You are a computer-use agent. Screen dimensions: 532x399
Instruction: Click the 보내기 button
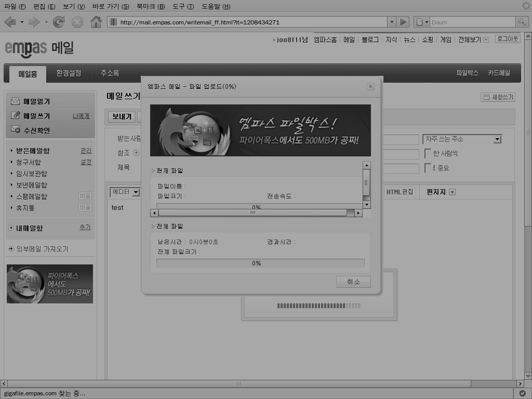click(x=122, y=117)
